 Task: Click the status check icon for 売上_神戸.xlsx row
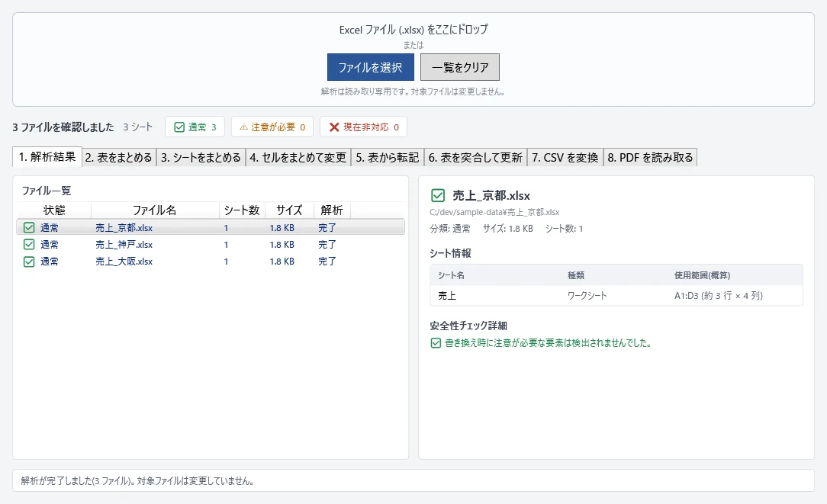click(29, 245)
